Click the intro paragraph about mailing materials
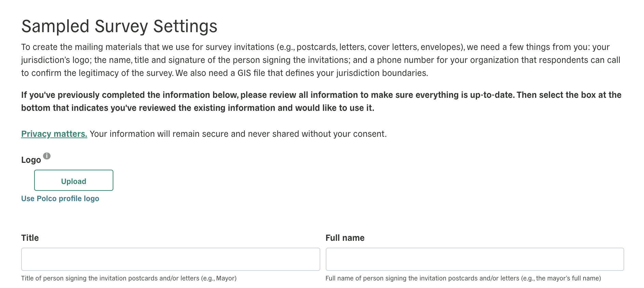The height and width of the screenshot is (288, 644). click(x=321, y=60)
